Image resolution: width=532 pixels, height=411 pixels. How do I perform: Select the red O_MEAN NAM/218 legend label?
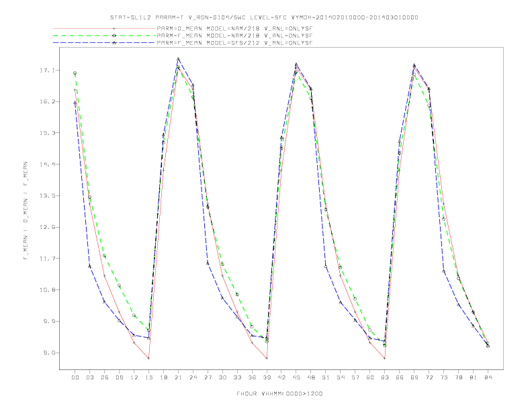tap(234, 28)
